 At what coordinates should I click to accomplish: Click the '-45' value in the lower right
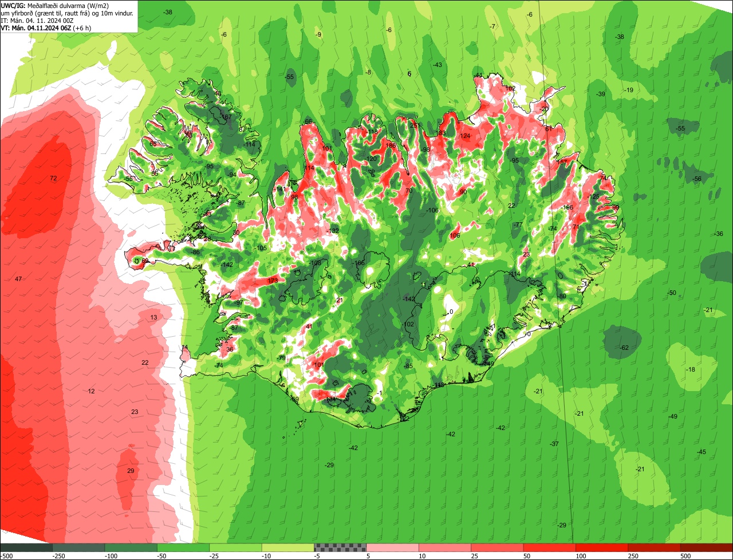point(701,452)
